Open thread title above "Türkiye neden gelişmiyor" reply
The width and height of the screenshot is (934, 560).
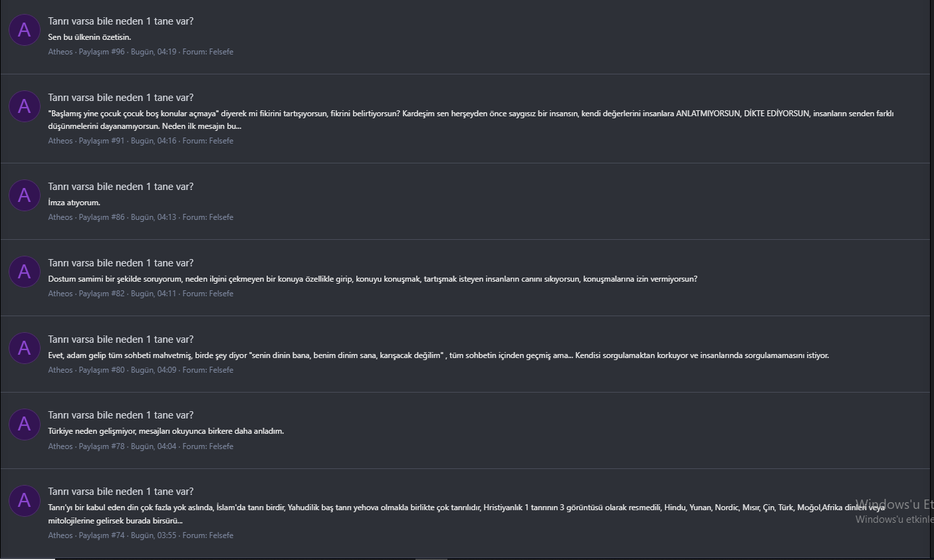click(120, 415)
